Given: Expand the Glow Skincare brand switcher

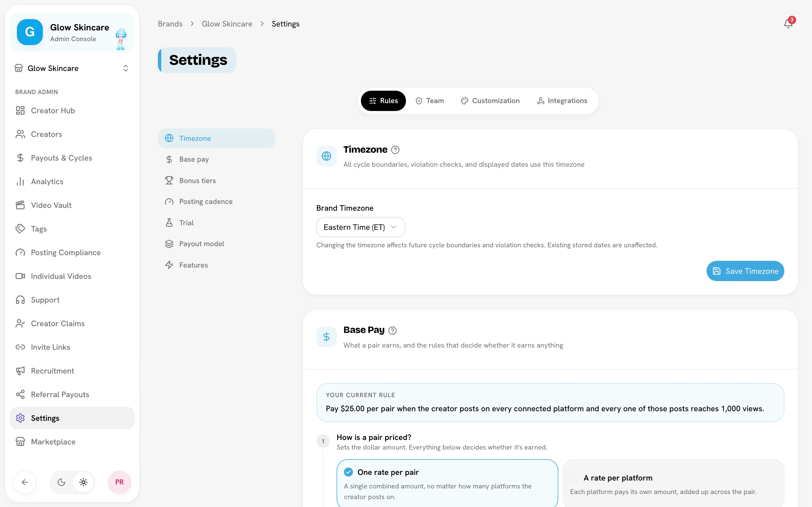Looking at the screenshot, I should [x=72, y=68].
